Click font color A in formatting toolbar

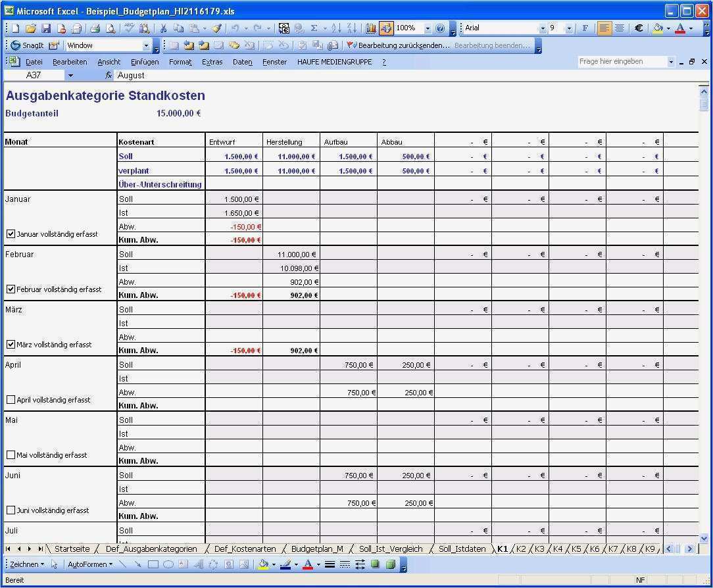680,28
